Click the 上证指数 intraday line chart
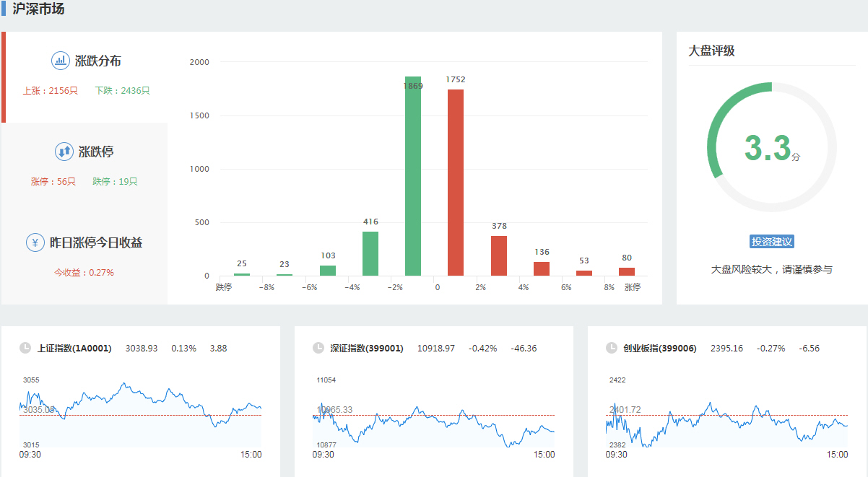The width and height of the screenshot is (868, 477). (x=141, y=411)
